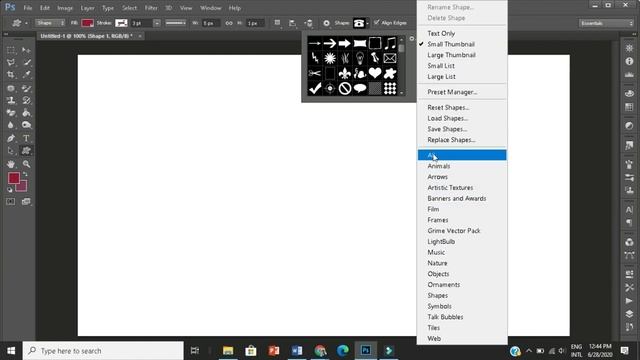Select the highlighted All shapes entry
Image resolution: width=640 pixels, height=360 pixels.
click(x=462, y=155)
